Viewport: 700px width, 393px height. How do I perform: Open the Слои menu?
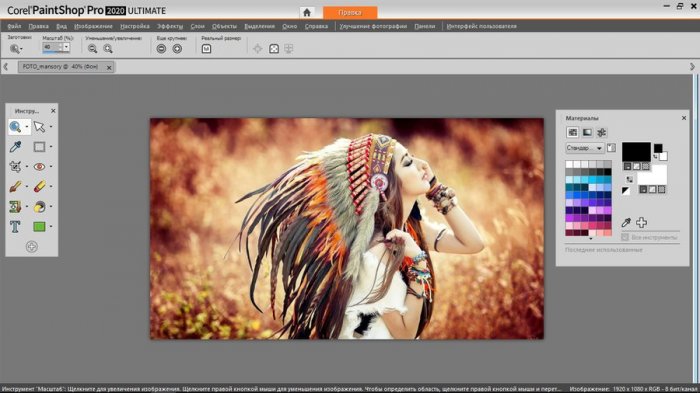coord(197,26)
